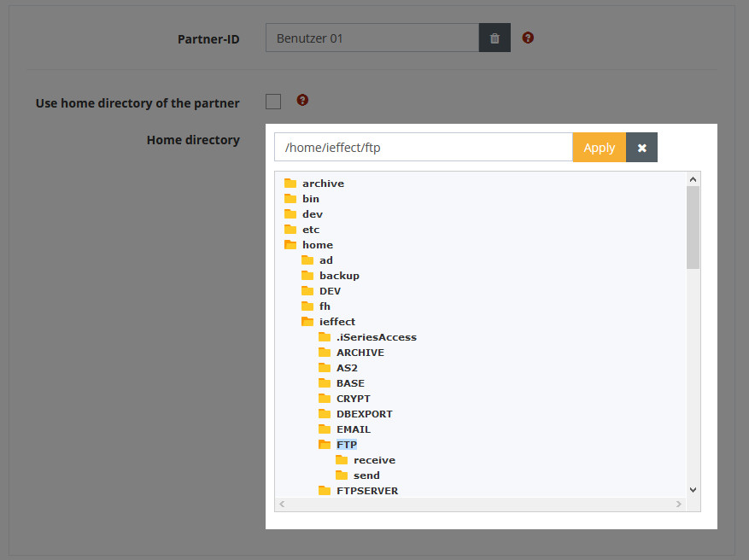Enable Use home directory of the partner
This screenshot has height=560, width=749.
point(273,102)
